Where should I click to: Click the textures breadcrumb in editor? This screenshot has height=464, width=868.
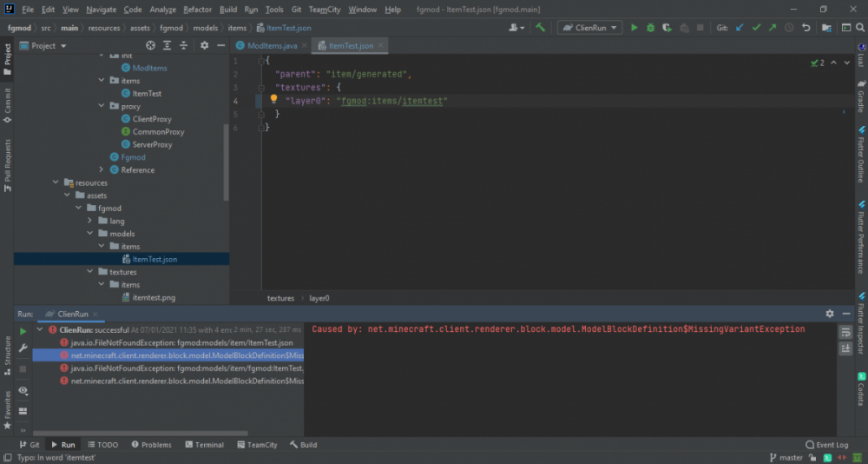pos(280,298)
